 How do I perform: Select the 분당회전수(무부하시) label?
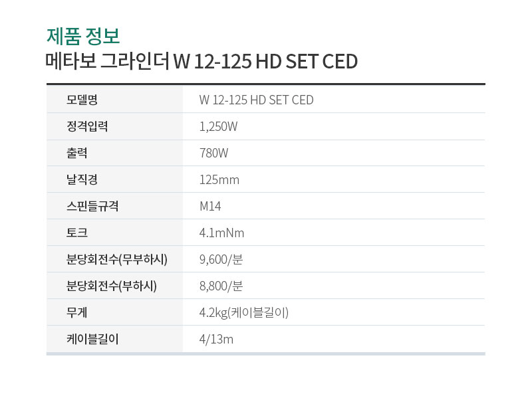[x=117, y=259]
